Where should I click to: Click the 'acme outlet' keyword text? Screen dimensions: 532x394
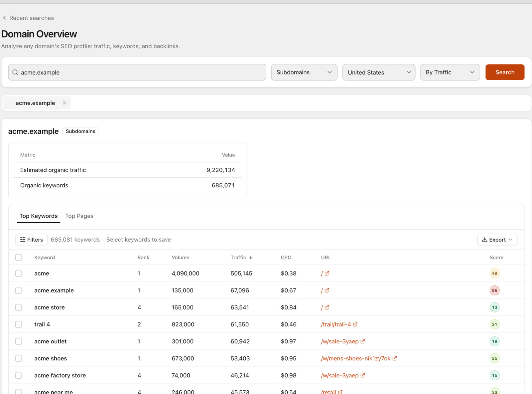click(51, 341)
